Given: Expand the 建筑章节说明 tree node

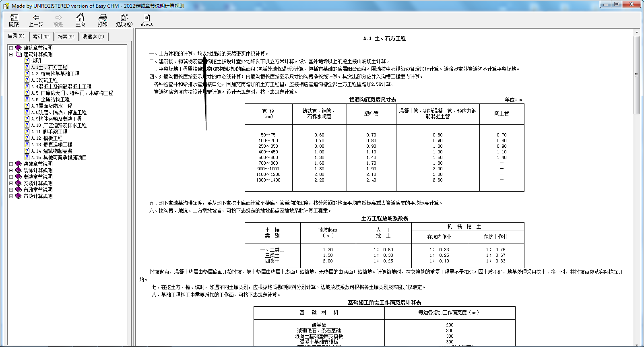Looking at the screenshot, I should coord(11,48).
